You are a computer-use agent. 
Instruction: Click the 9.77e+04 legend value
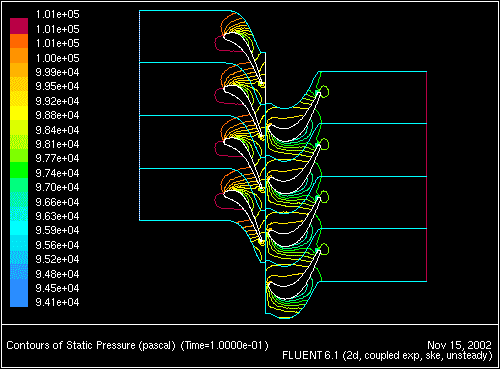57,158
